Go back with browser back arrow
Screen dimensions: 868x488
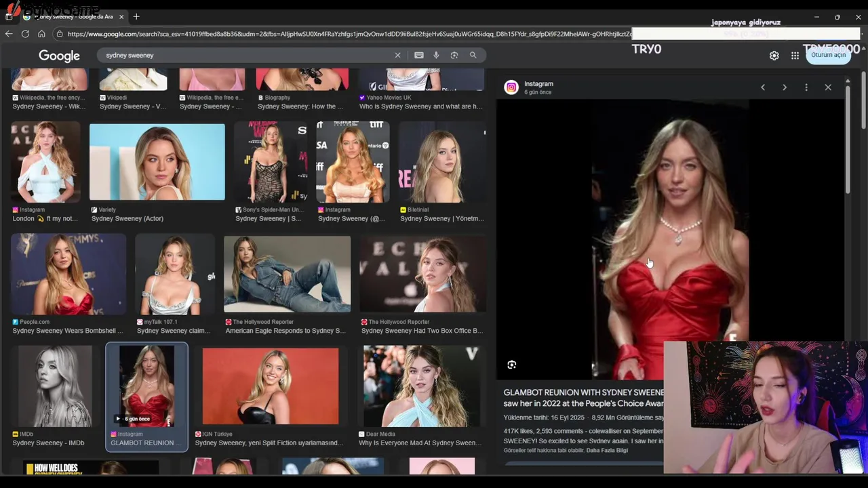pos(9,33)
